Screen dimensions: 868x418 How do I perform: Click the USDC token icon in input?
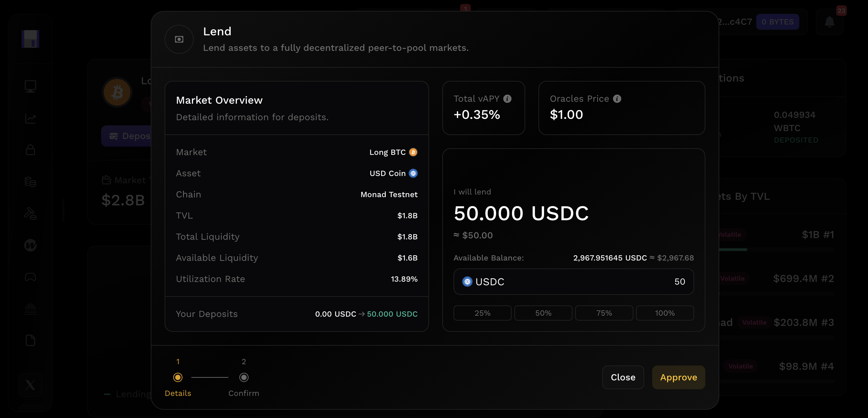(467, 282)
